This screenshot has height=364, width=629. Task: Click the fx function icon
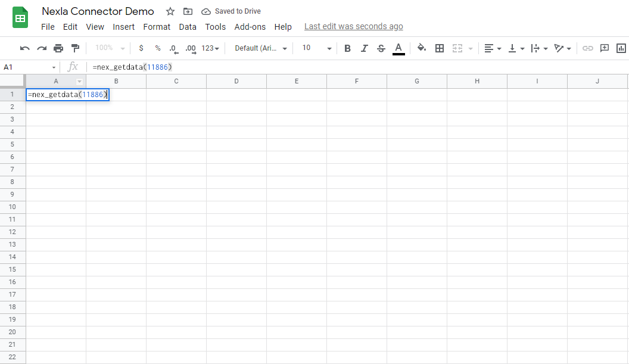click(73, 67)
